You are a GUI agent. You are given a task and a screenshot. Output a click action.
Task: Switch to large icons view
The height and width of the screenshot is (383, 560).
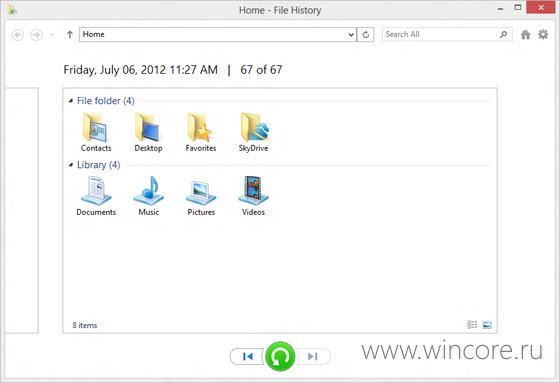click(x=487, y=325)
